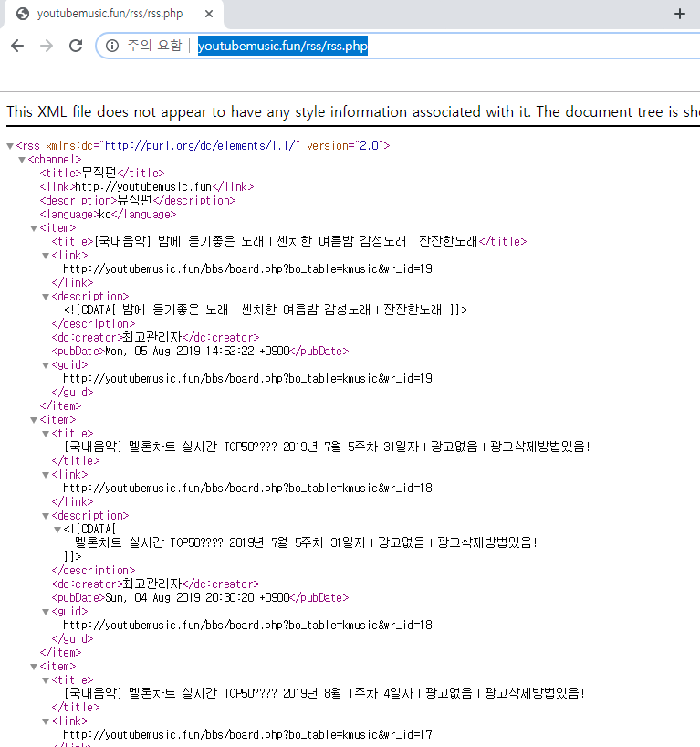The height and width of the screenshot is (747, 700).
Task: Click the first item's dc:creator 최고관리자
Action: click(152, 338)
